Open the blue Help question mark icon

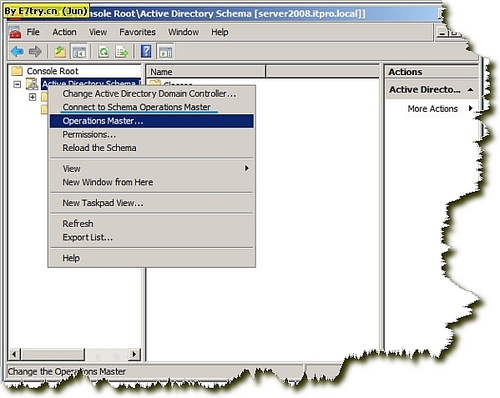[x=146, y=51]
